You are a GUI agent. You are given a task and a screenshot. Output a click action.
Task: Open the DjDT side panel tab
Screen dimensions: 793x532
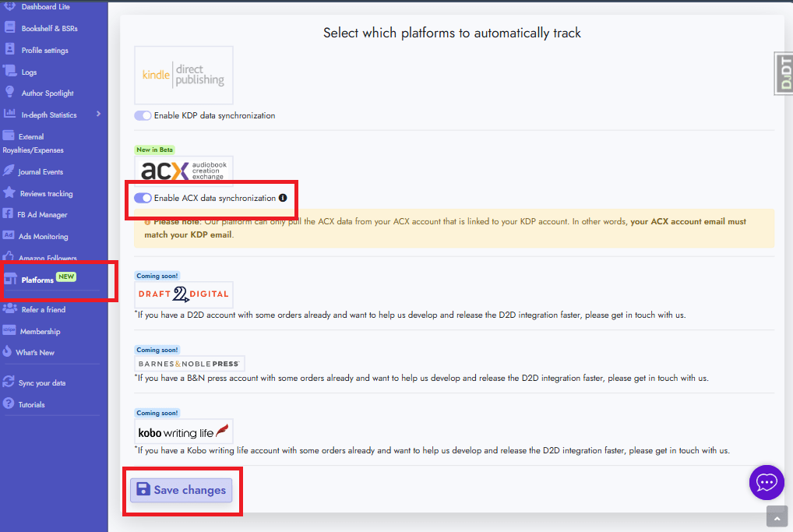click(x=784, y=73)
